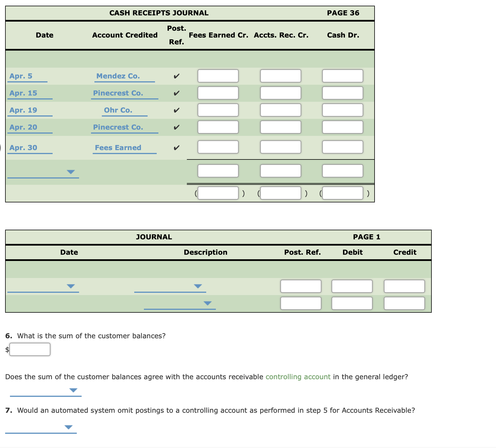
Task: Click the Fees Earned Cr. field on Apr. 5 row
Action: 218,76
